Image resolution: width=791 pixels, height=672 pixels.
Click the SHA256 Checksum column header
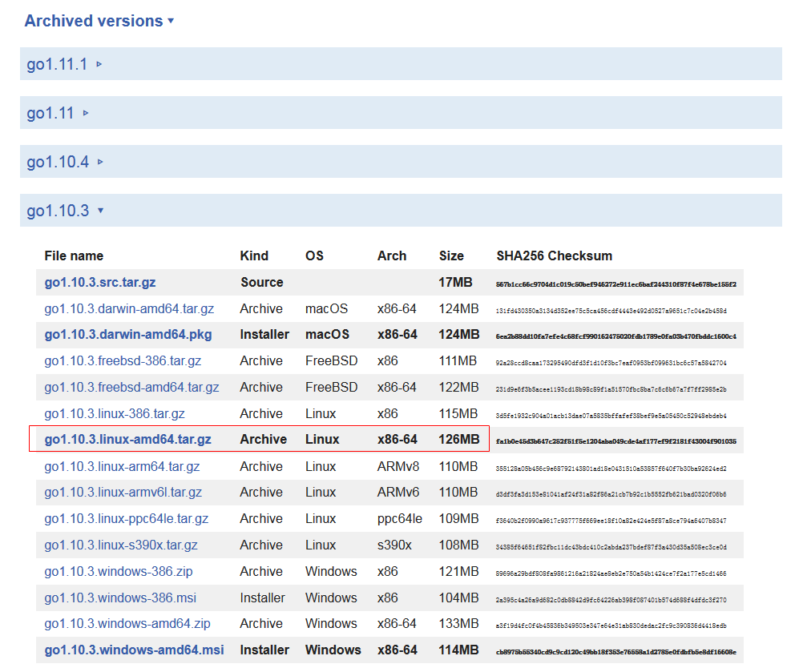click(555, 256)
